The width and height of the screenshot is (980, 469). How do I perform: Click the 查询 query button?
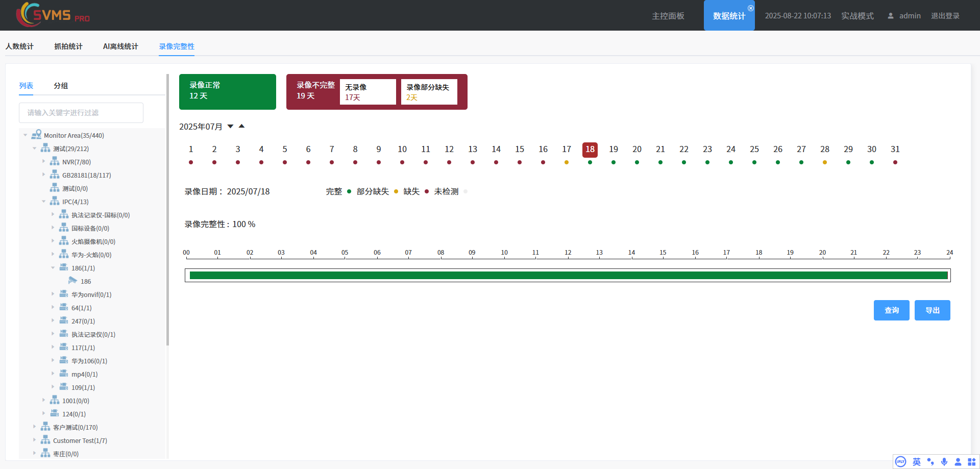click(891, 310)
